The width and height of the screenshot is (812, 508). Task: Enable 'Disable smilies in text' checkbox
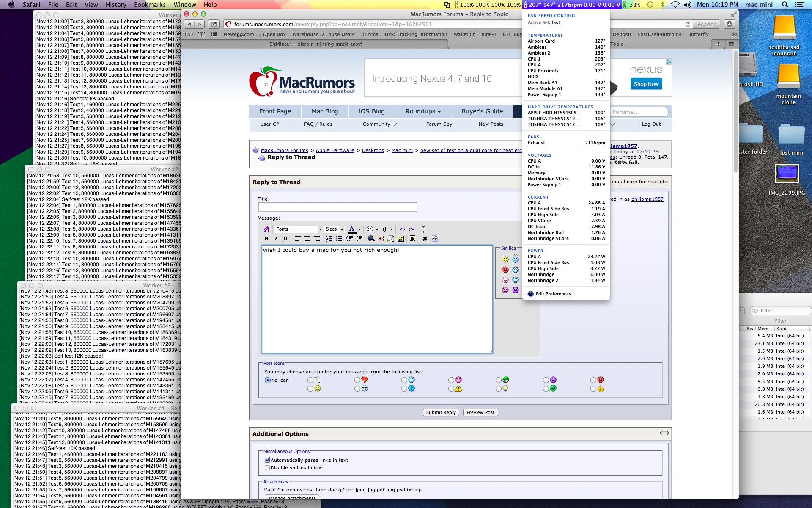coord(267,468)
